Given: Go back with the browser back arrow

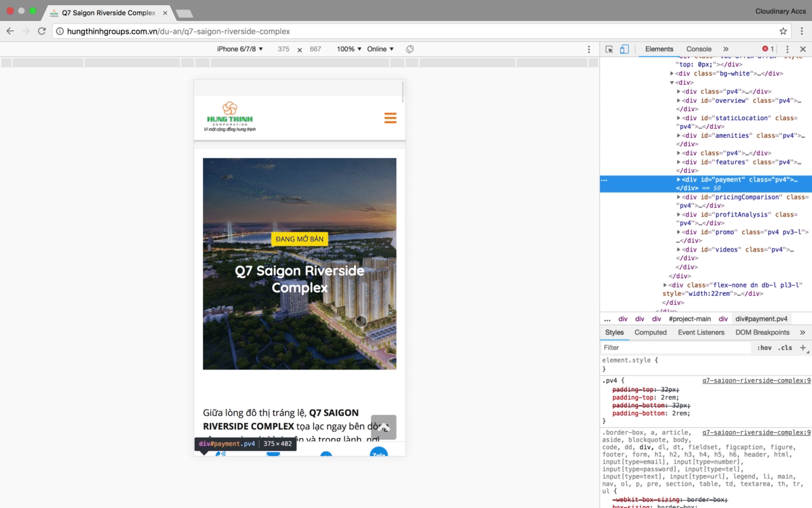Looking at the screenshot, I should click(x=10, y=31).
